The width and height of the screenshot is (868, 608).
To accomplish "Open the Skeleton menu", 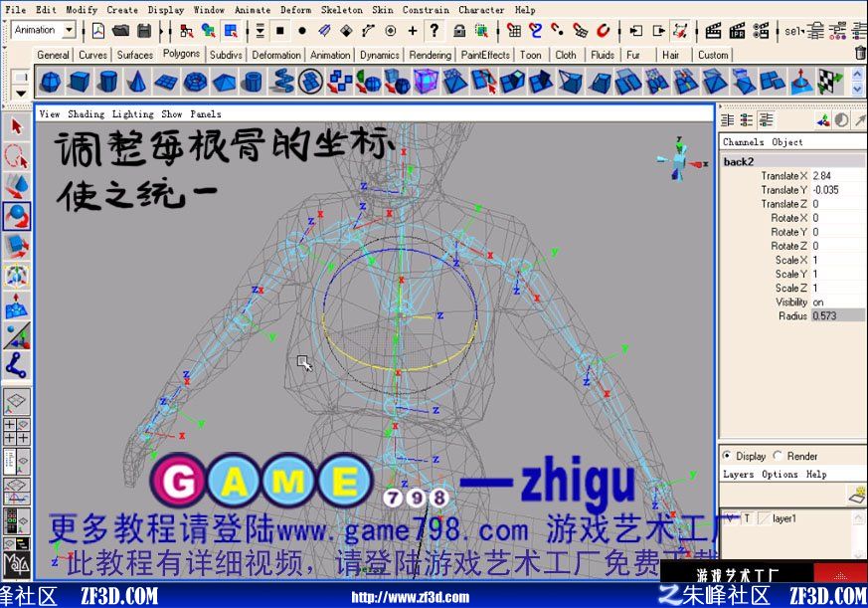I will tap(342, 9).
